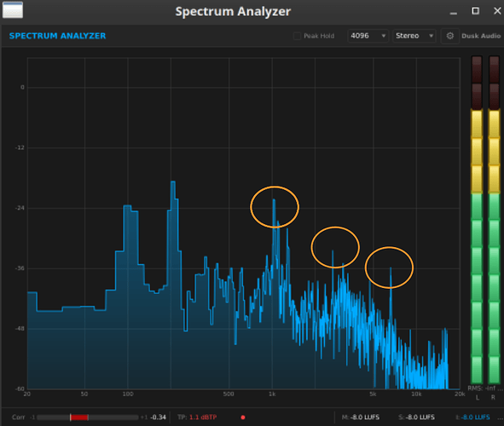Image resolution: width=504 pixels, height=426 pixels.
Task: Click the right channel level meter
Action: pyautogui.click(x=494, y=219)
